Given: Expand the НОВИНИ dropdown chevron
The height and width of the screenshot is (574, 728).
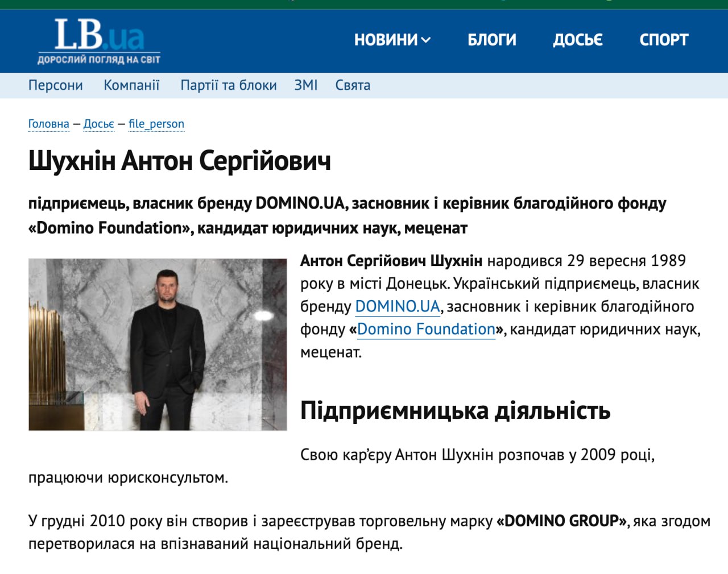Looking at the screenshot, I should coord(425,40).
